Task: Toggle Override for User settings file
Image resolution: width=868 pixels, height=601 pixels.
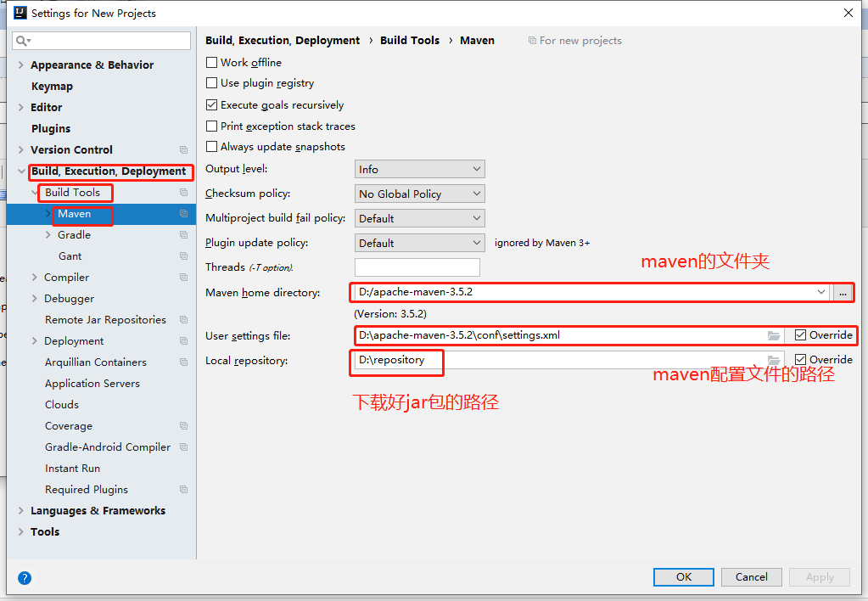Action: [800, 335]
